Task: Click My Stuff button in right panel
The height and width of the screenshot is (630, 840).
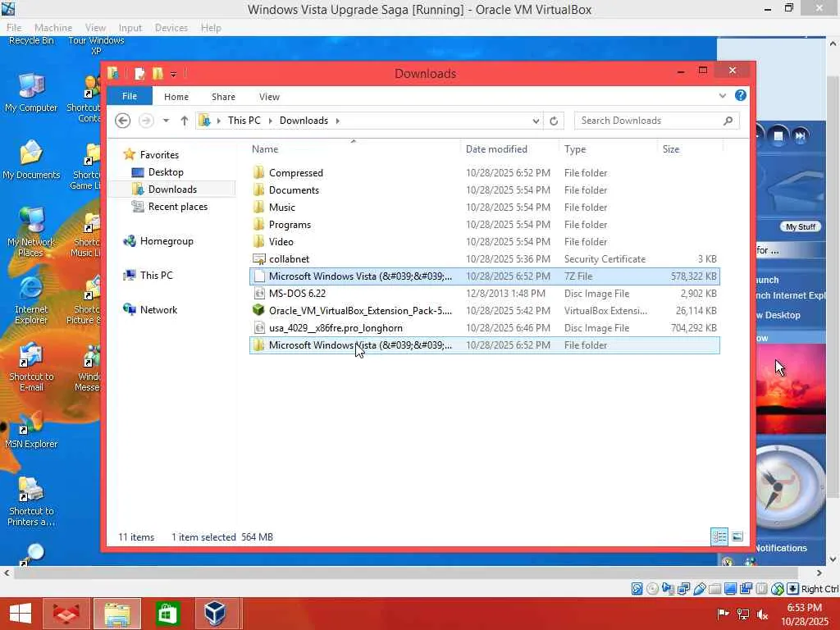Action: [801, 226]
